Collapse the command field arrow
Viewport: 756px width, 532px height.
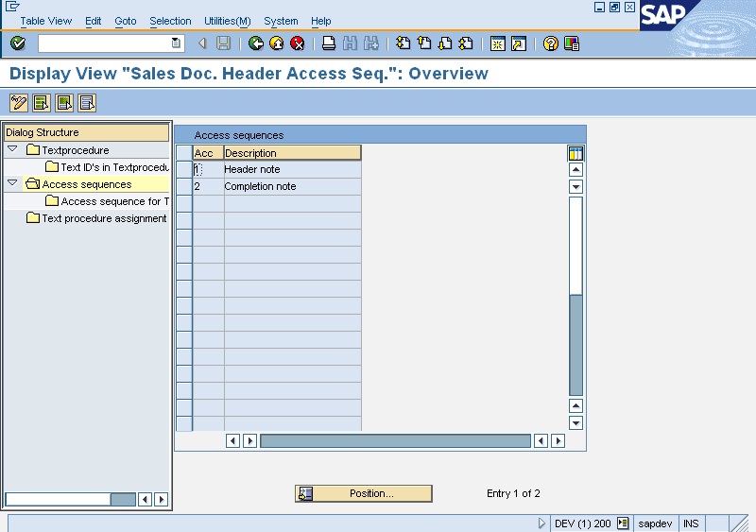pos(202,43)
